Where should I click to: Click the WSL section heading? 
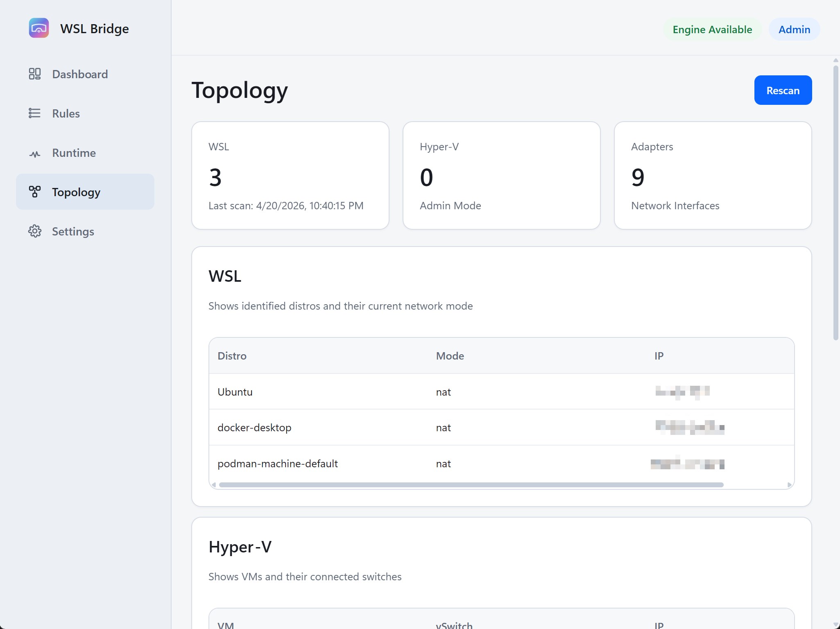[225, 276]
